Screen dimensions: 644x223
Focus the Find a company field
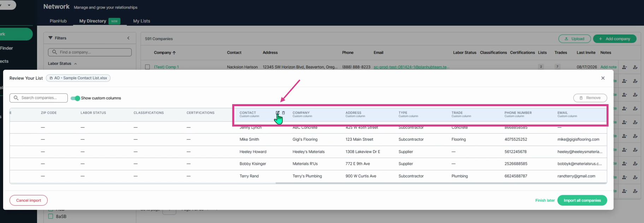[90, 52]
